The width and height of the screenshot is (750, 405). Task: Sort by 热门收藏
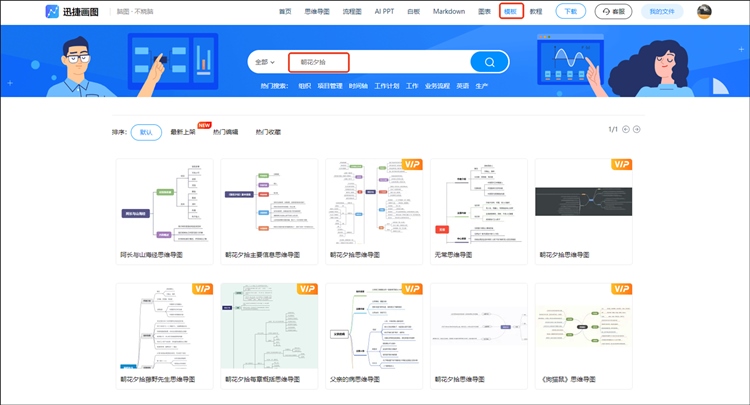(268, 132)
